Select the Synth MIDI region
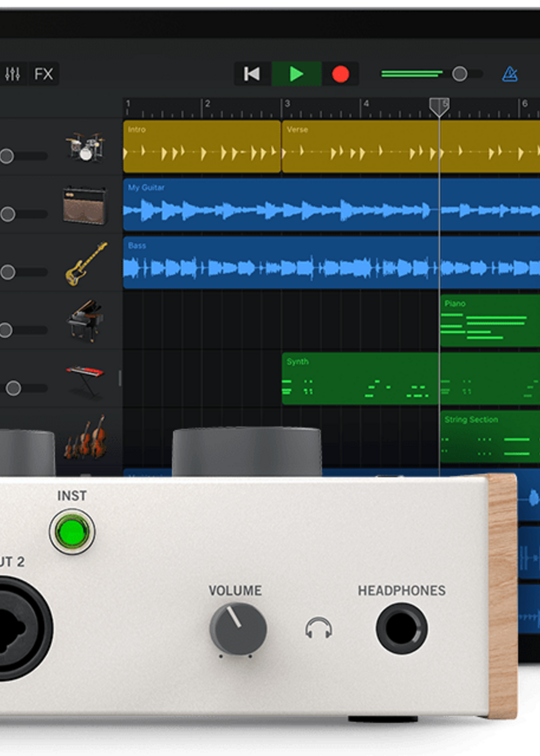 pos(411,379)
